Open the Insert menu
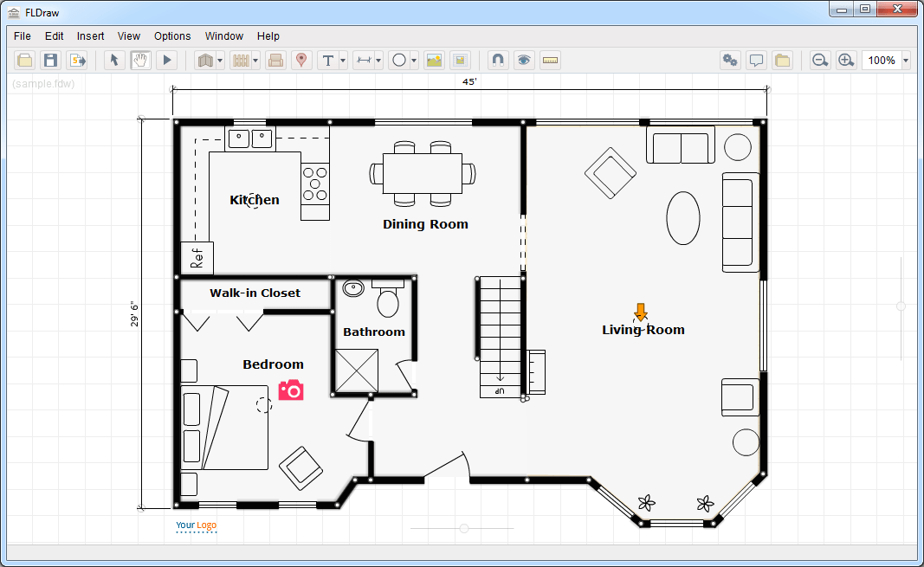The image size is (924, 567). (x=90, y=35)
